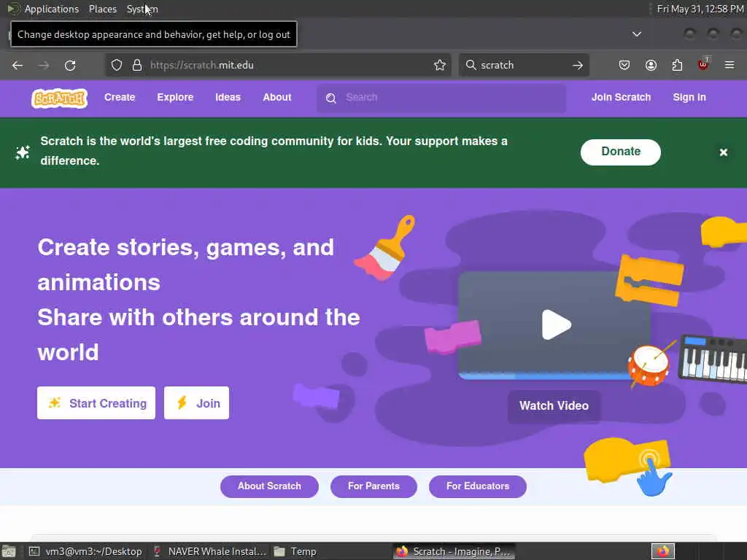The width and height of the screenshot is (747, 560).
Task: Click the Firefox back arrow button
Action: (18, 65)
